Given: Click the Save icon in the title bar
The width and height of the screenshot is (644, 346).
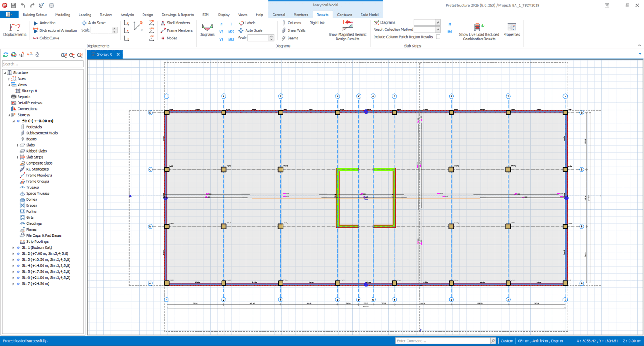Looking at the screenshot, I should 14,6.
